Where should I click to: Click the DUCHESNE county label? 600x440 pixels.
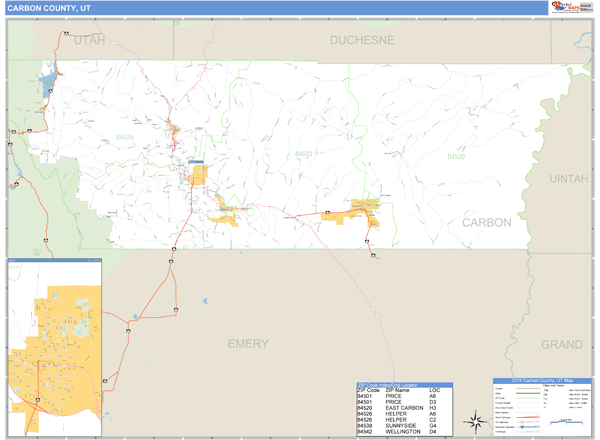[x=362, y=40]
